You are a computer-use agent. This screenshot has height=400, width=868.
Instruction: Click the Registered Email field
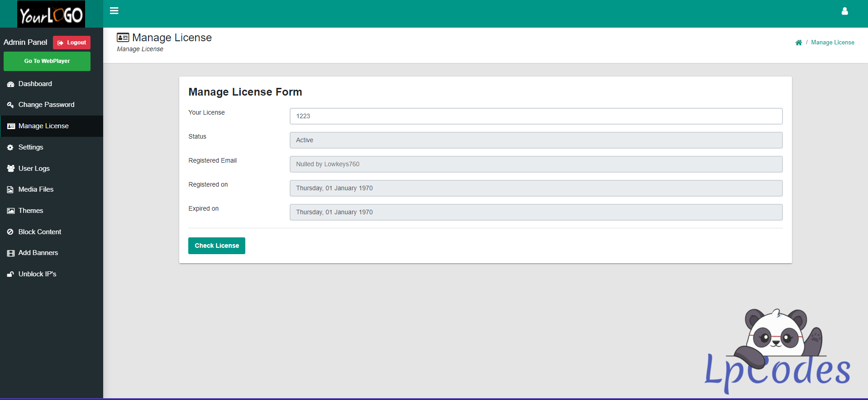click(x=536, y=164)
